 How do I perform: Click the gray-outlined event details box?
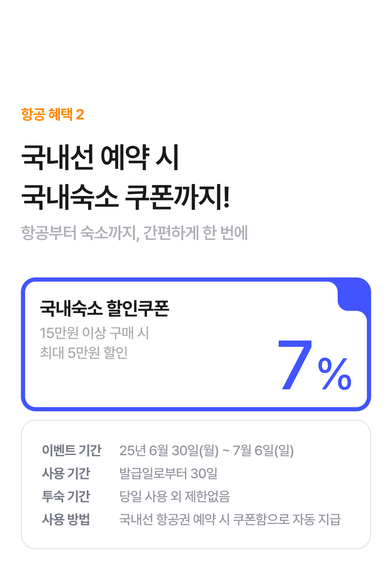pyautogui.click(x=196, y=485)
